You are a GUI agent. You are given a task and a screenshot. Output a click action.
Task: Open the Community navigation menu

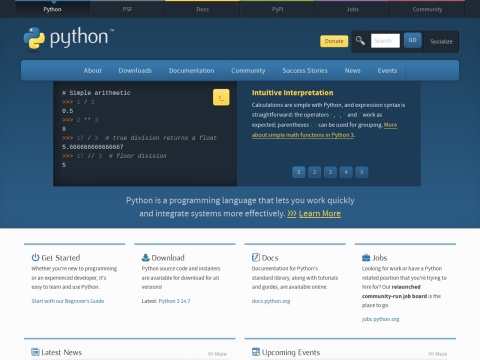click(248, 70)
